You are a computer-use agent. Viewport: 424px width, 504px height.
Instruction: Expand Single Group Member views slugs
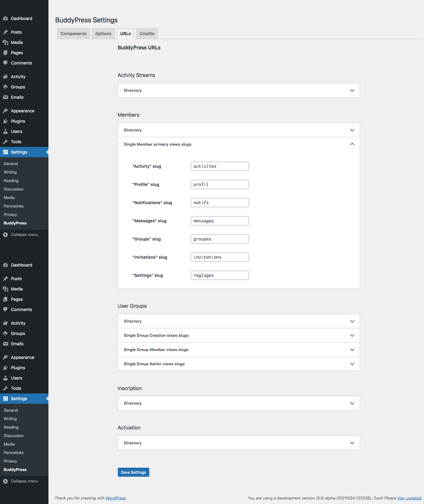(x=239, y=350)
